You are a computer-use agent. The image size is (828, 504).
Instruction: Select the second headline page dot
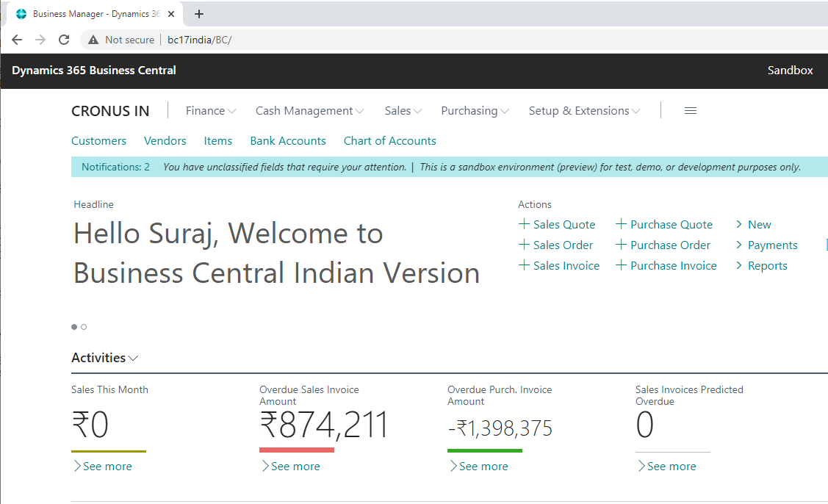pos(84,327)
